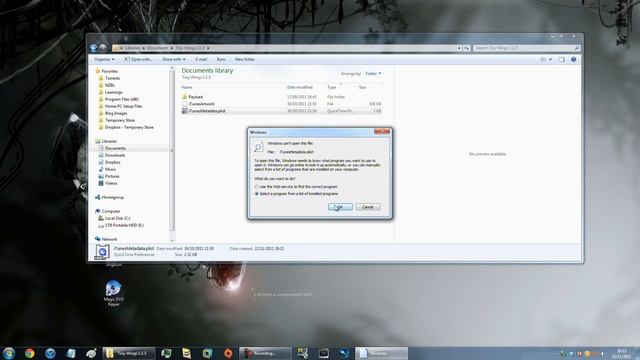Sort by the Type column header
The height and width of the screenshot is (360, 640).
coord(331,87)
